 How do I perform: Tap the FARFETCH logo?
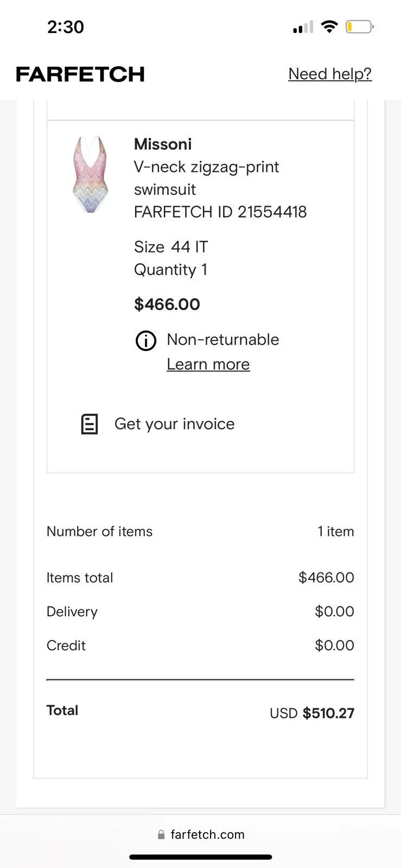(x=80, y=74)
